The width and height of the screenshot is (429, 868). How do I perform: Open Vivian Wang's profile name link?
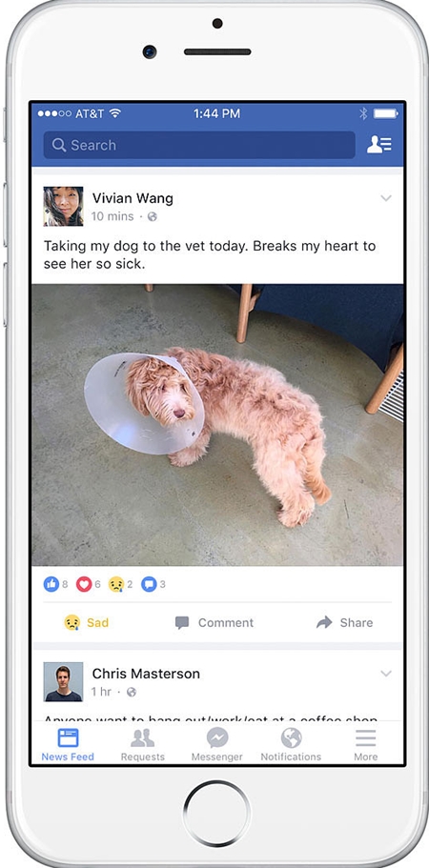[133, 198]
